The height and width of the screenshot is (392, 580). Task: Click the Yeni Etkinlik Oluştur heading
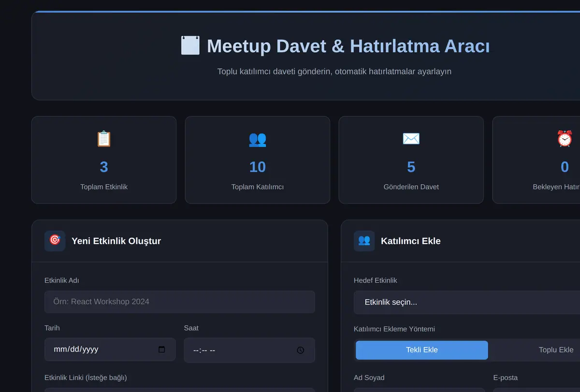click(x=116, y=241)
